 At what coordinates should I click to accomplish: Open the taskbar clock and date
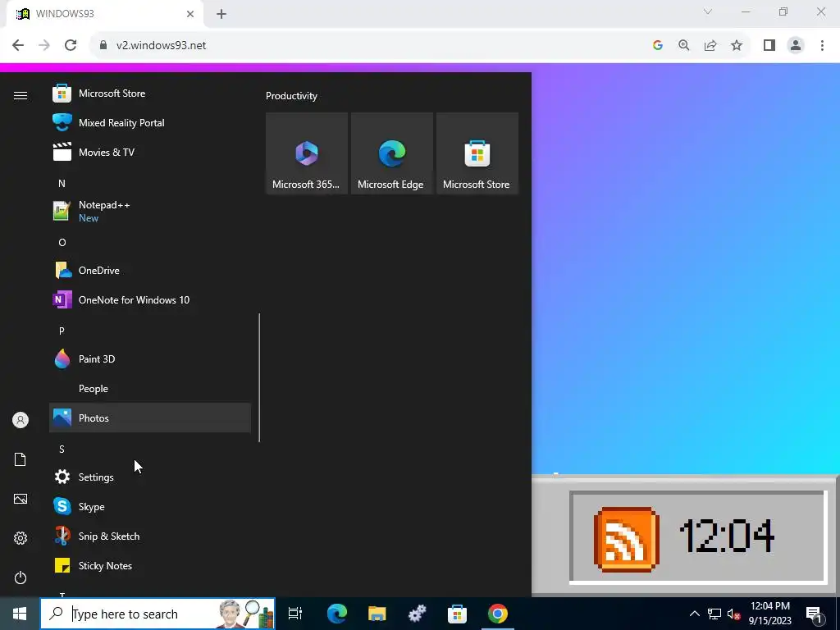769,614
